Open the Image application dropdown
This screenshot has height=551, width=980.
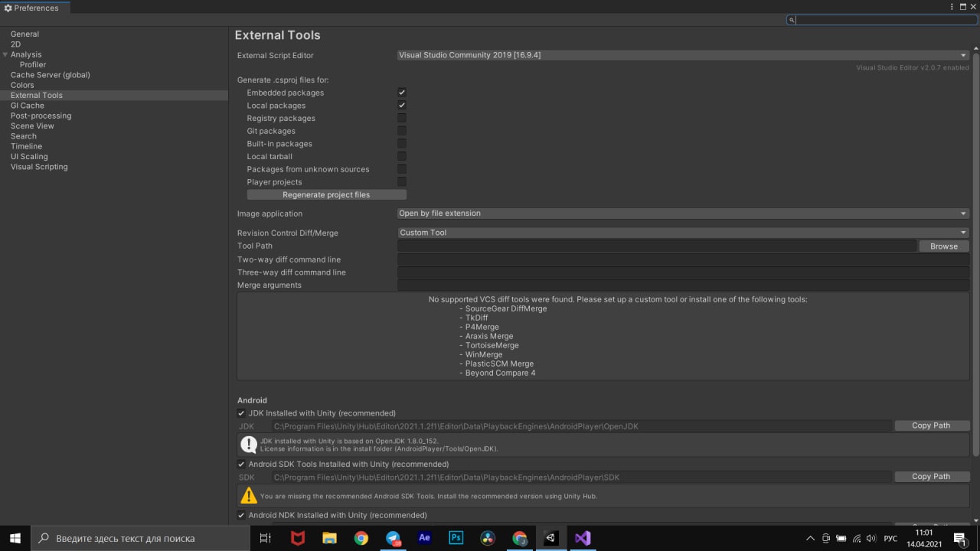point(683,214)
